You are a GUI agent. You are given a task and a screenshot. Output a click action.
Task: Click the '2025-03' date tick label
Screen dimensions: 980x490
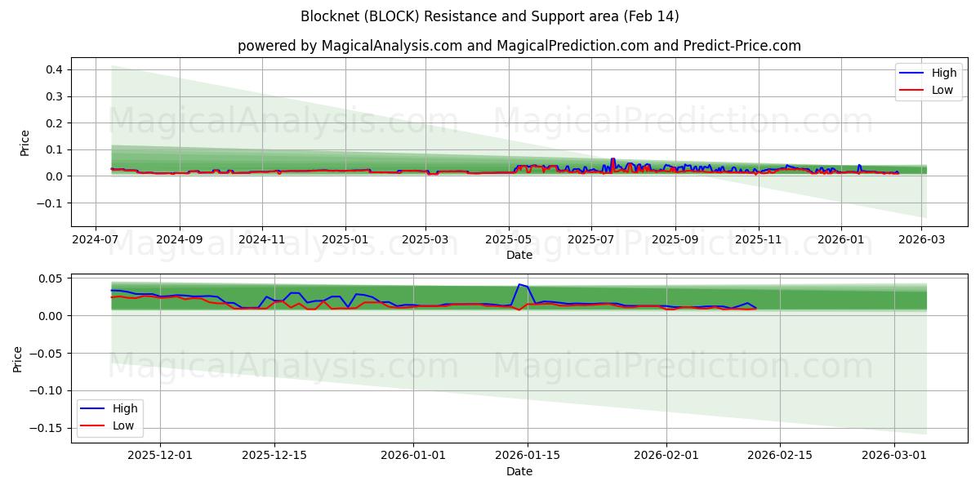click(425, 240)
